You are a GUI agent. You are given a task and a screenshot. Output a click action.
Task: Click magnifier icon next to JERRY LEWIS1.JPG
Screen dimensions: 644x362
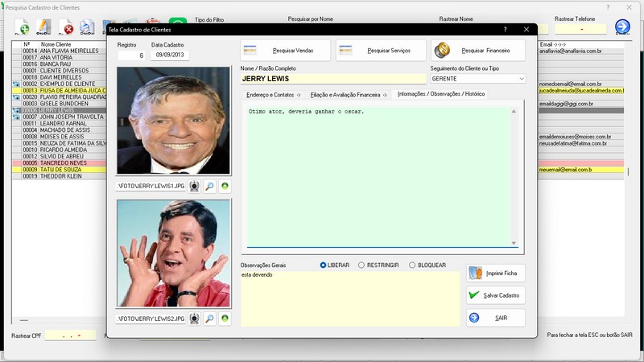(209, 187)
